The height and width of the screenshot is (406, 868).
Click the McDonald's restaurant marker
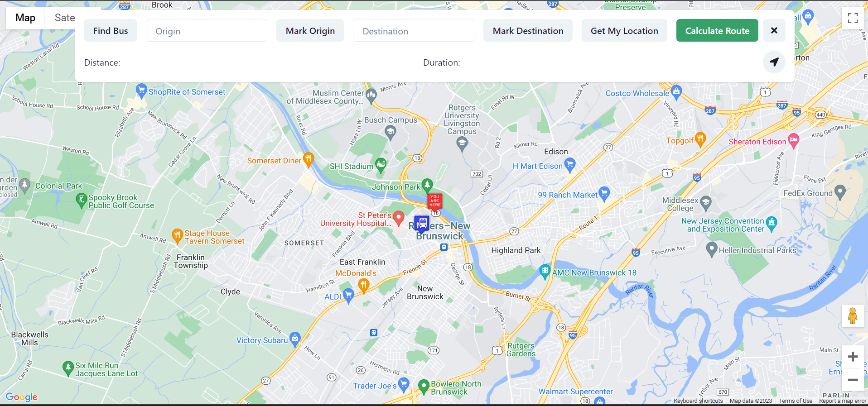364,285
